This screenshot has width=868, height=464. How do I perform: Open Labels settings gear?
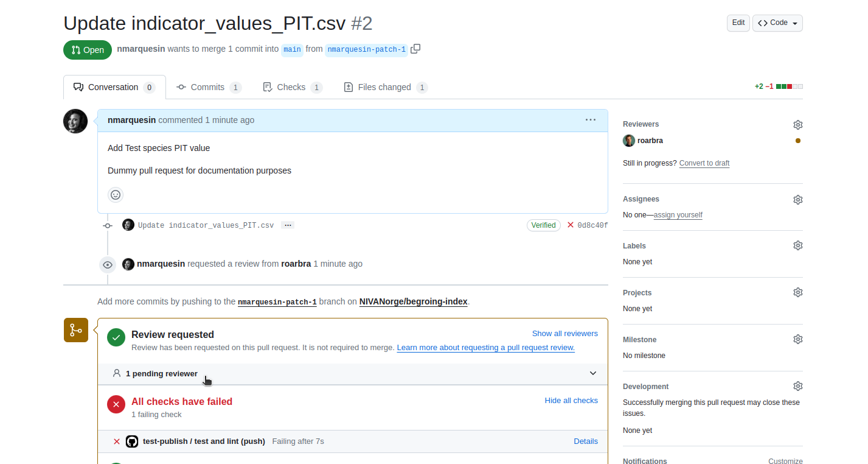click(798, 245)
